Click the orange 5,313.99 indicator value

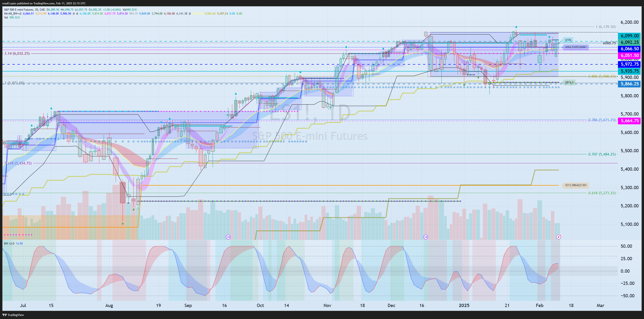pyautogui.click(x=41, y=14)
